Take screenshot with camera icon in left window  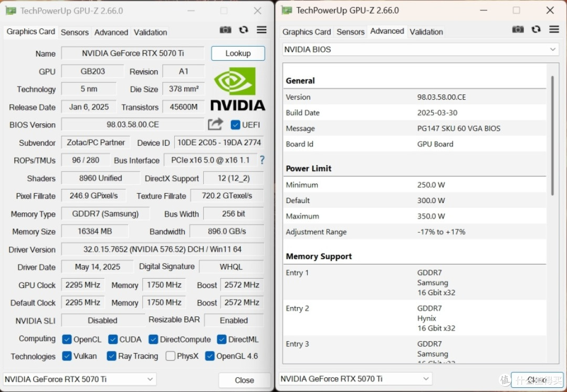(226, 30)
